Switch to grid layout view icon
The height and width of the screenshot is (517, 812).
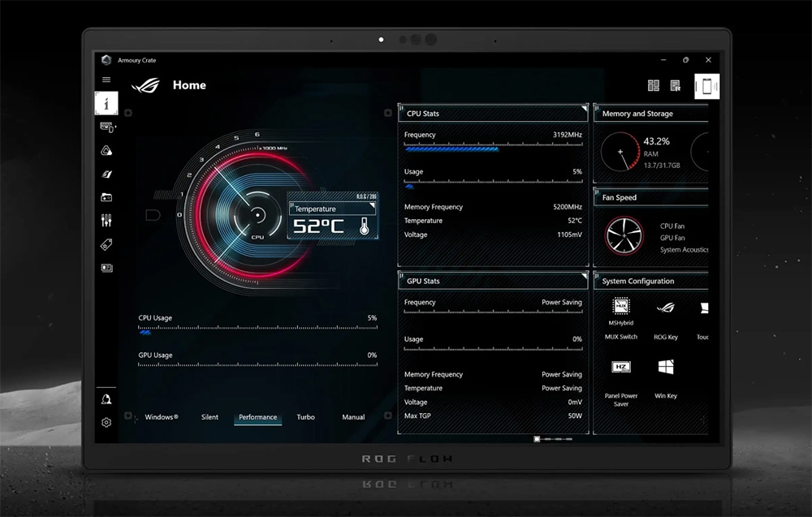click(x=654, y=85)
